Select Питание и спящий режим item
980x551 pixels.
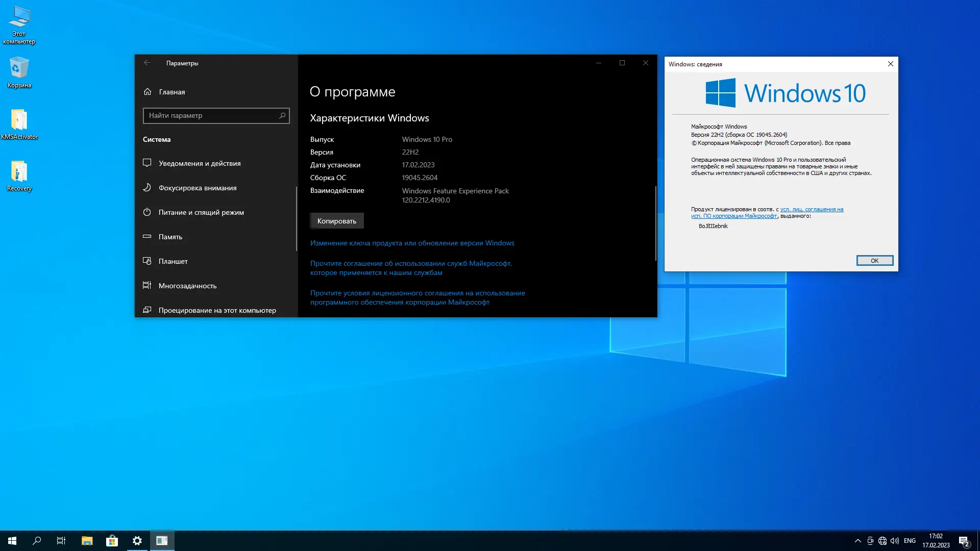pyautogui.click(x=201, y=212)
